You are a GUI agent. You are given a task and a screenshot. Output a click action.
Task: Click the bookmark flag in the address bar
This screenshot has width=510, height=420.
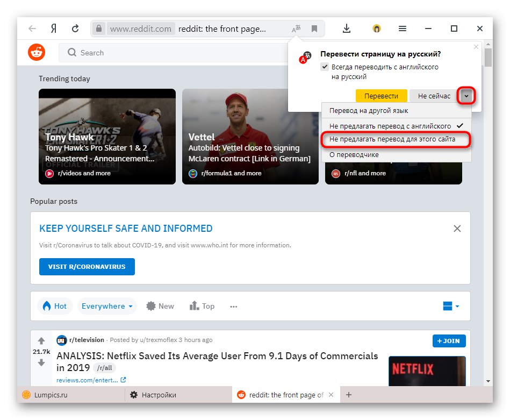coord(314,29)
